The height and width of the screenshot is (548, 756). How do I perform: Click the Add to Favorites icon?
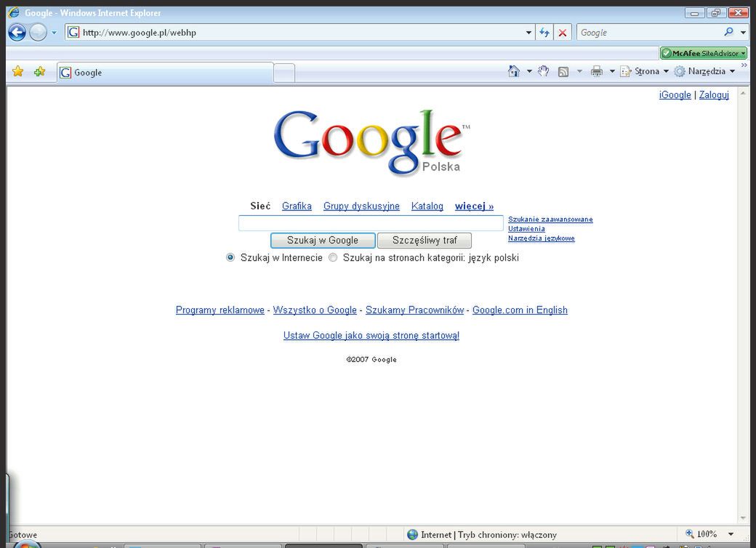[x=39, y=72]
